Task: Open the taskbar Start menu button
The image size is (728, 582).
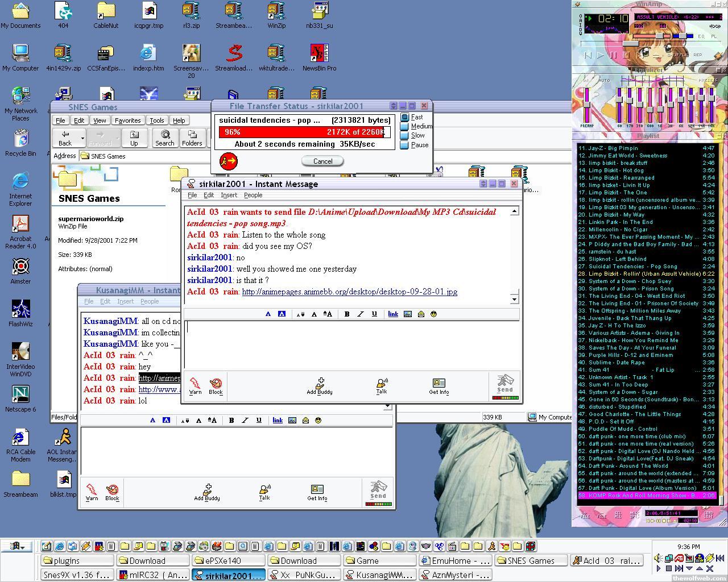Action: [16, 546]
